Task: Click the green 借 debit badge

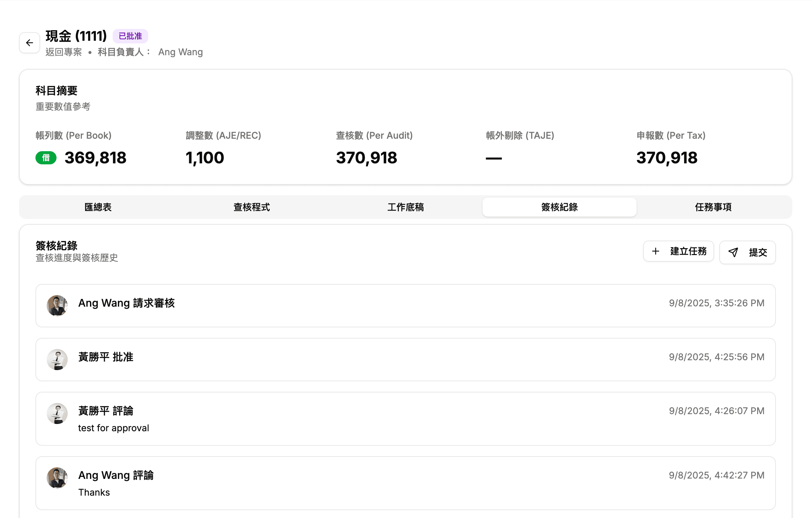Action: click(46, 157)
